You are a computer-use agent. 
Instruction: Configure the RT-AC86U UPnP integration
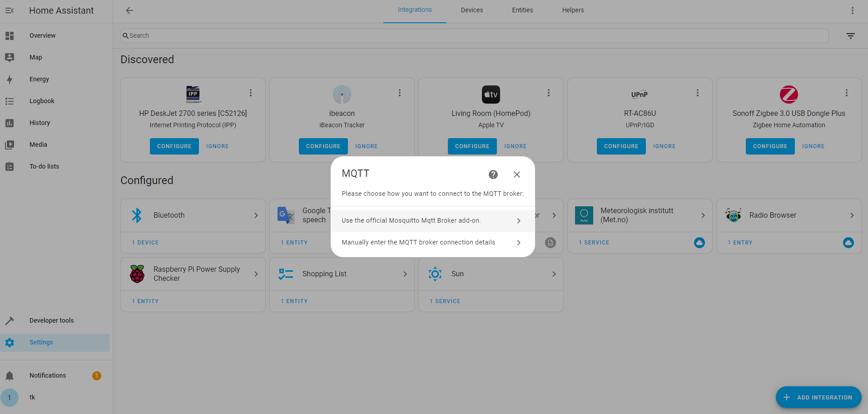[620, 146]
